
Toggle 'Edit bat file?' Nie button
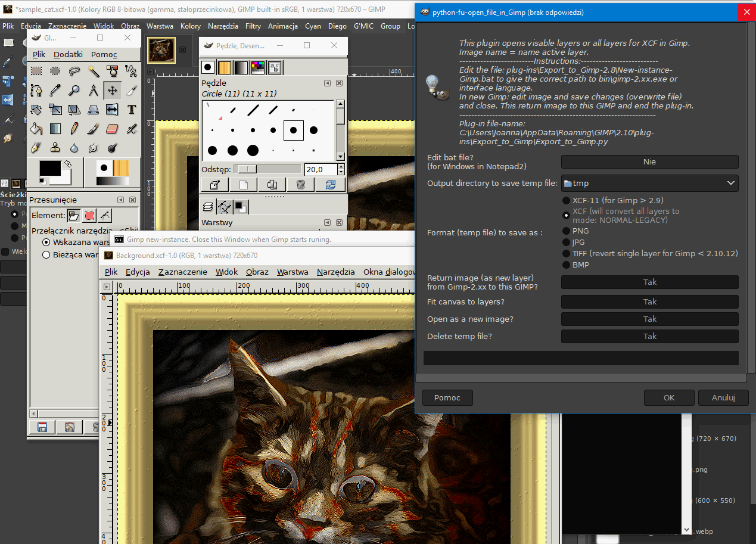[649, 161]
